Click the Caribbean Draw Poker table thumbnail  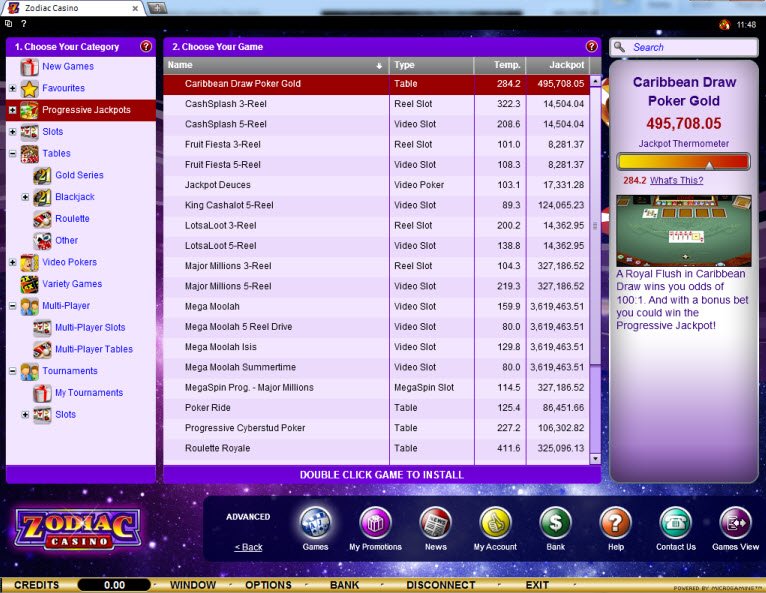click(x=683, y=231)
